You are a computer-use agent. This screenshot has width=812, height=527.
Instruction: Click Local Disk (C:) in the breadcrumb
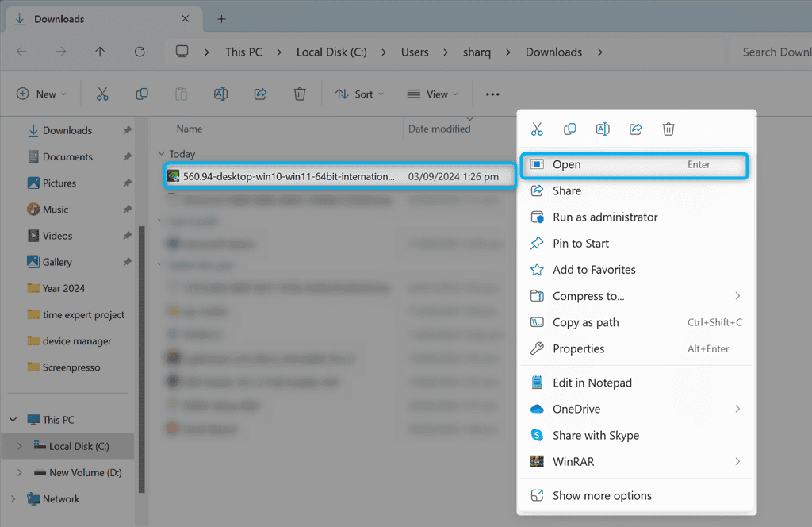[331, 52]
